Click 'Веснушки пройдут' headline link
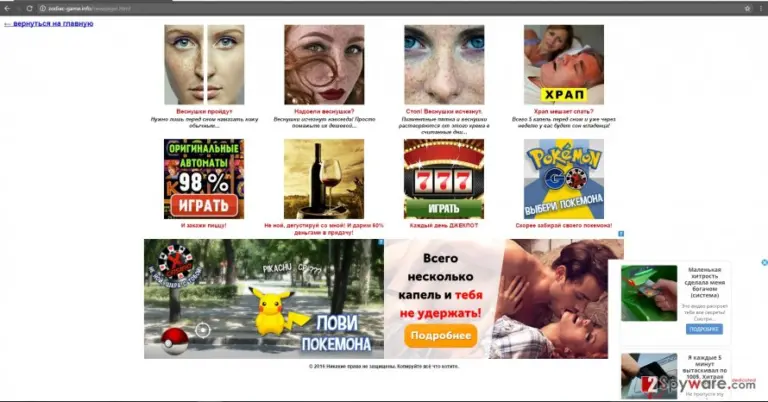The image size is (768, 402). point(204,112)
